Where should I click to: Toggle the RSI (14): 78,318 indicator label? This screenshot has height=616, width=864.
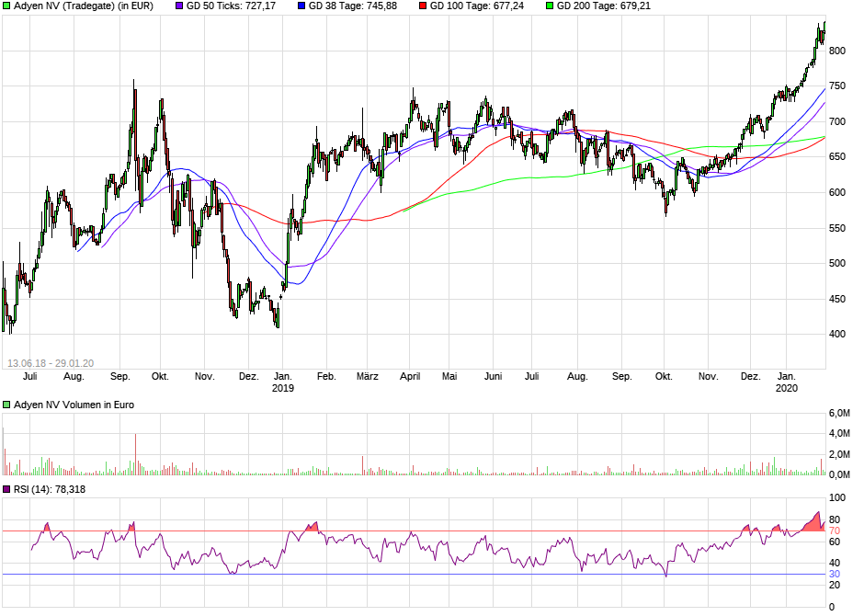(49, 488)
